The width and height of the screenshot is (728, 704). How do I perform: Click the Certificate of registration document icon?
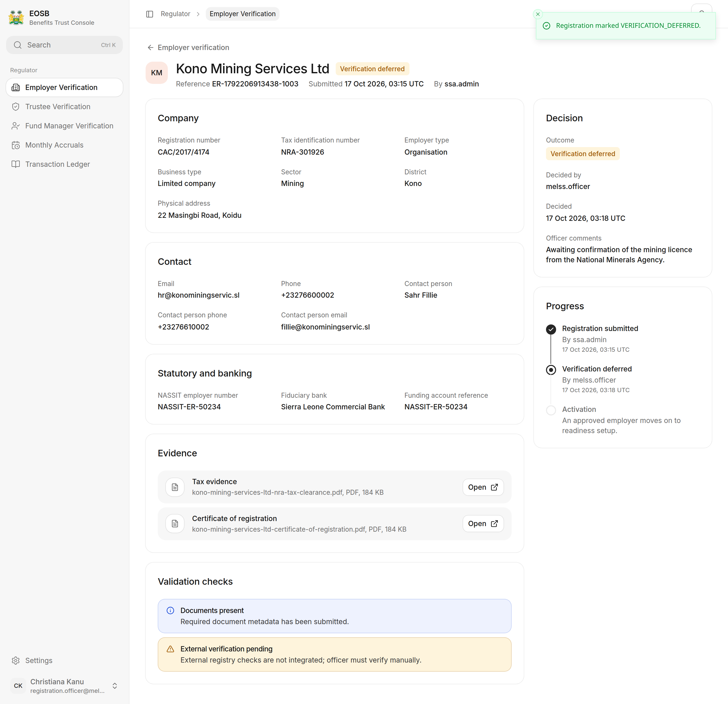pos(175,524)
